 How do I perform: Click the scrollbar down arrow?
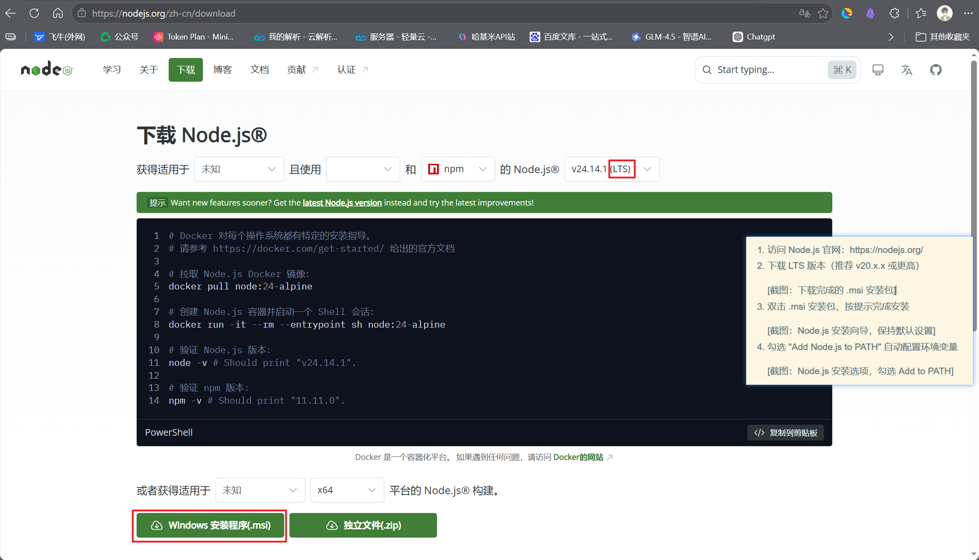[974, 555]
